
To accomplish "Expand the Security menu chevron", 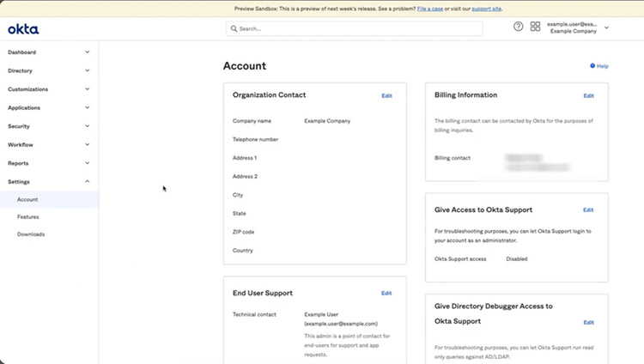I will [87, 126].
